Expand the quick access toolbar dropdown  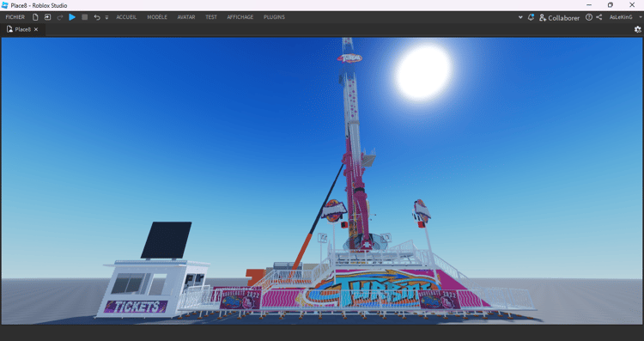[106, 17]
